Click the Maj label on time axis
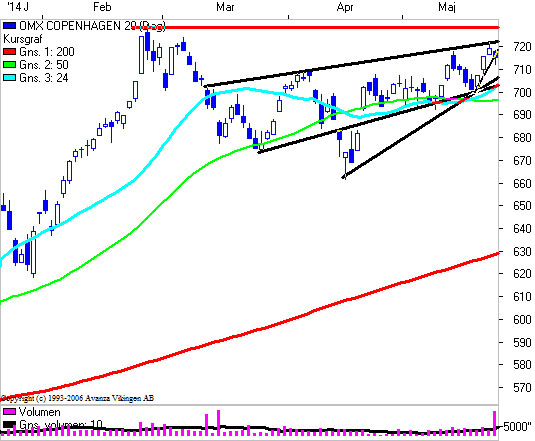 tap(447, 7)
